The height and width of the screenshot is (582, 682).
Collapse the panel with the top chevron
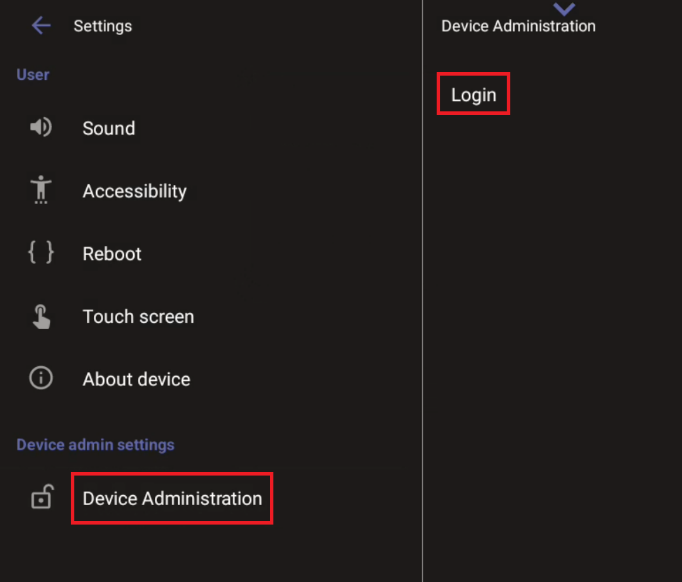(564, 9)
